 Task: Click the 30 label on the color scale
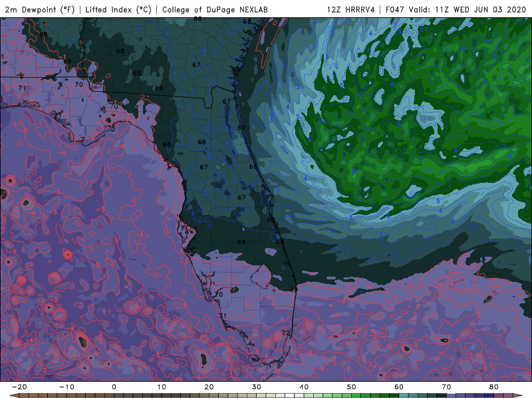pyautogui.click(x=257, y=387)
